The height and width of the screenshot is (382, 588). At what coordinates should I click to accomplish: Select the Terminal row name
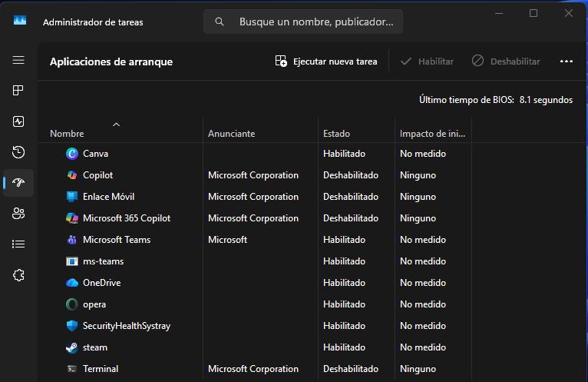tap(101, 369)
